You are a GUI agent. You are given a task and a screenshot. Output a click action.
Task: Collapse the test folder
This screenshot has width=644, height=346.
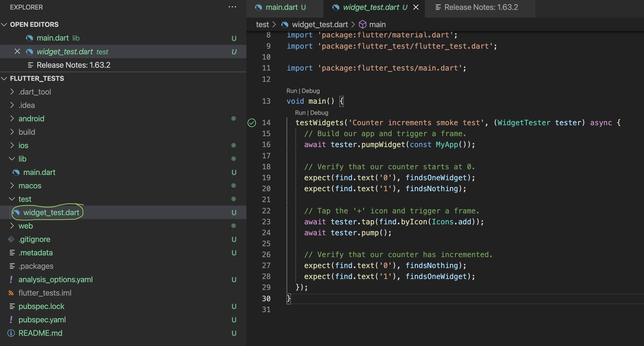tap(12, 199)
